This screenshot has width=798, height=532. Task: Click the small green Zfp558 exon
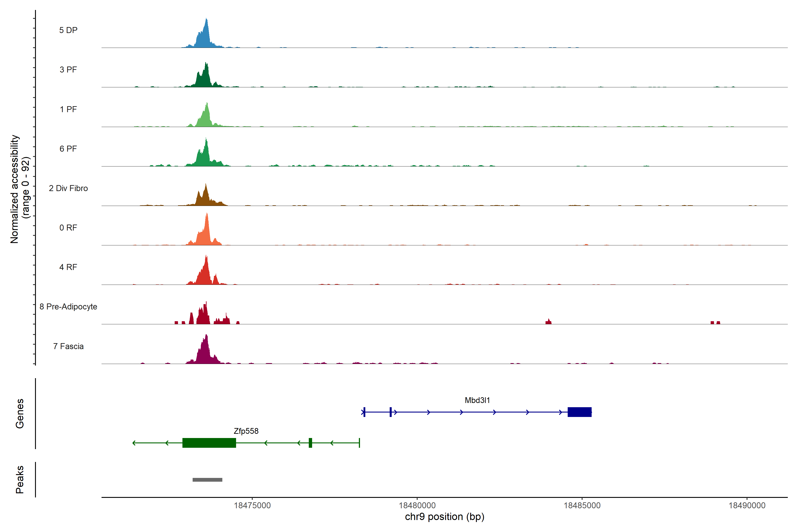point(310,443)
